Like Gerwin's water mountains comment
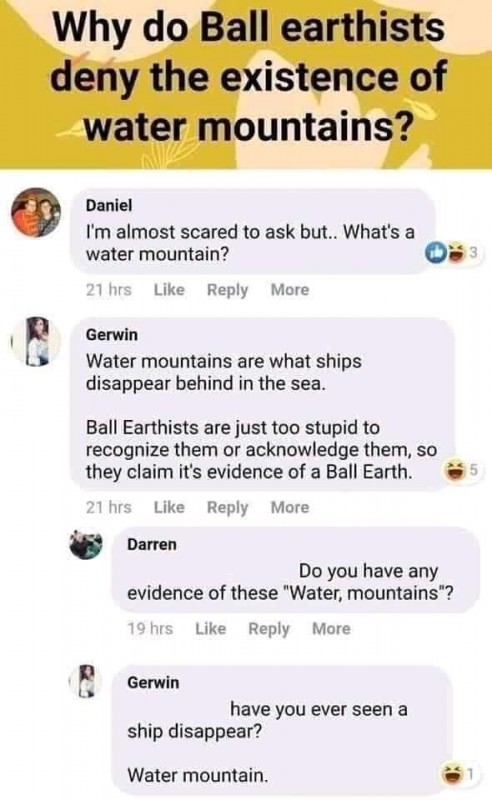Screen dimensions: 492x800 [169, 507]
